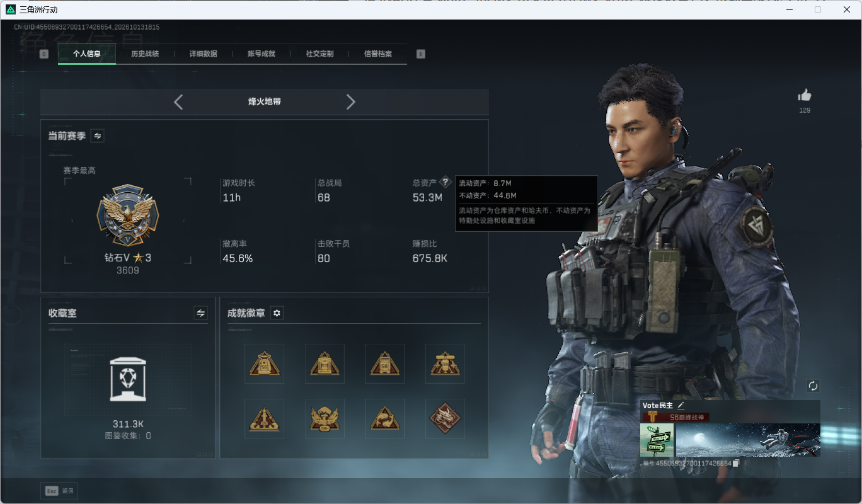Open the 钻石V rank emblem
Screen dimensions: 862x504
[x=128, y=215]
